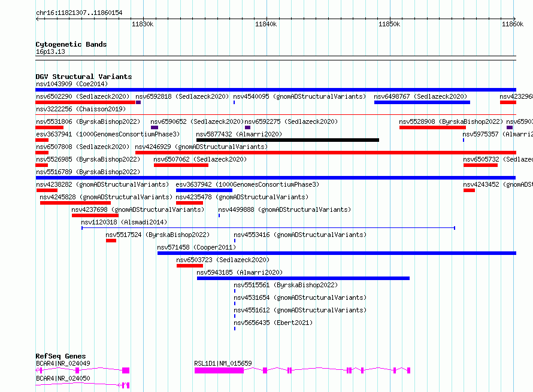
Task: Click the black nsv5877432 variant bar
Action: 287,140
